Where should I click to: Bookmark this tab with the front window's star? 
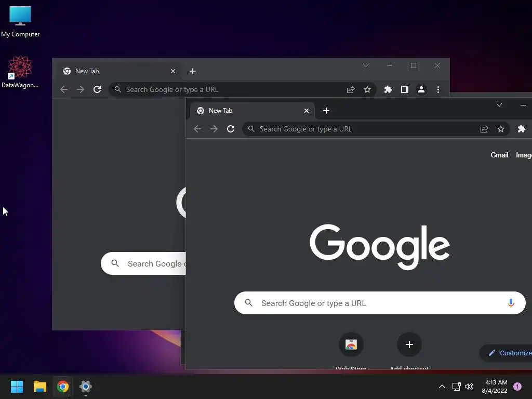point(501,129)
